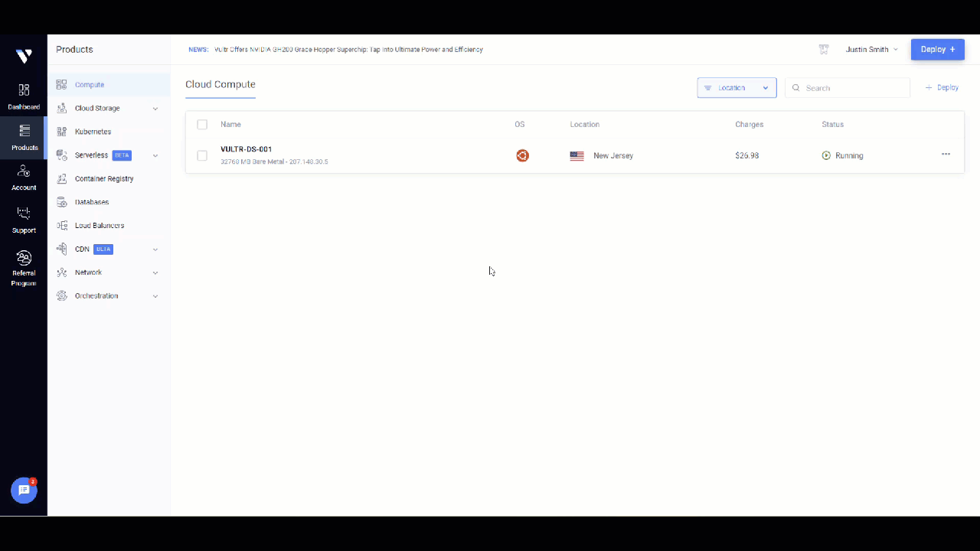Open the Dashboard from the left sidebar
Screen dimensions: 980x551
pos(24,96)
